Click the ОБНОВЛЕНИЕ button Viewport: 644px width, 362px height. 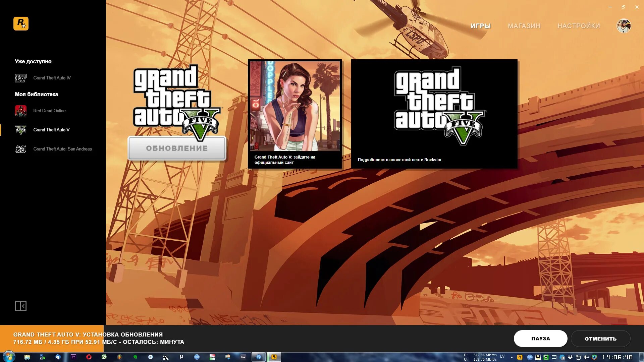tap(177, 148)
